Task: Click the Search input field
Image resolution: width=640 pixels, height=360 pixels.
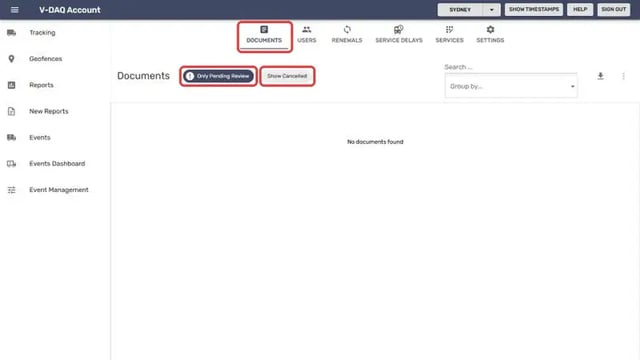Action: pos(510,67)
